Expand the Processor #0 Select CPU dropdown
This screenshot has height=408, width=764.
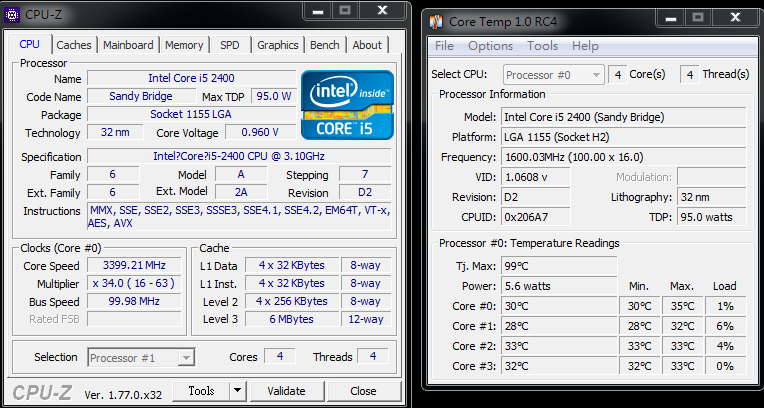(x=554, y=75)
